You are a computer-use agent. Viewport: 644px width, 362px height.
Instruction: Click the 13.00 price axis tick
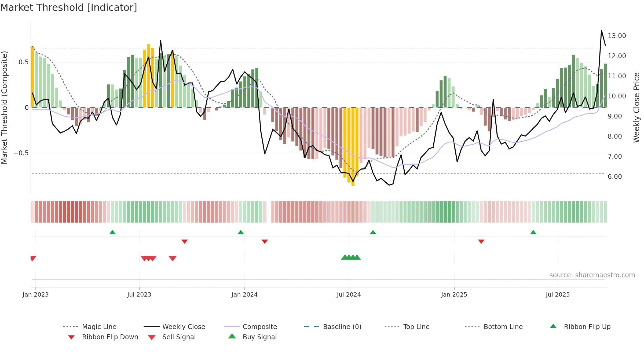(x=617, y=36)
